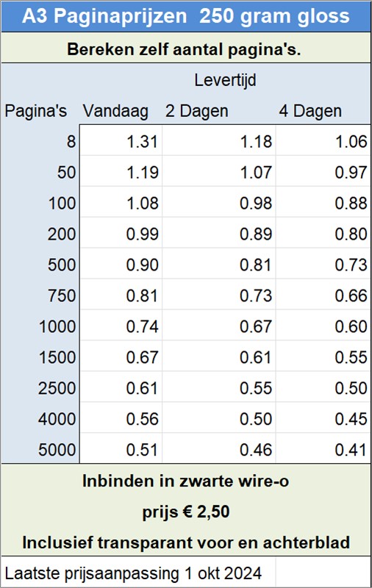Click the Levertijd heading
The width and height of the screenshot is (372, 588).
pyautogui.click(x=225, y=80)
